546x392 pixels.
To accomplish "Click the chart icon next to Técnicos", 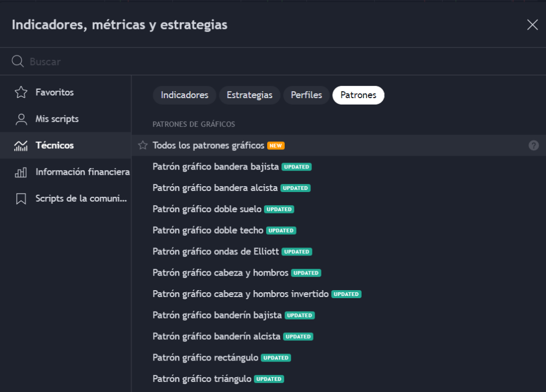I will pos(21,146).
